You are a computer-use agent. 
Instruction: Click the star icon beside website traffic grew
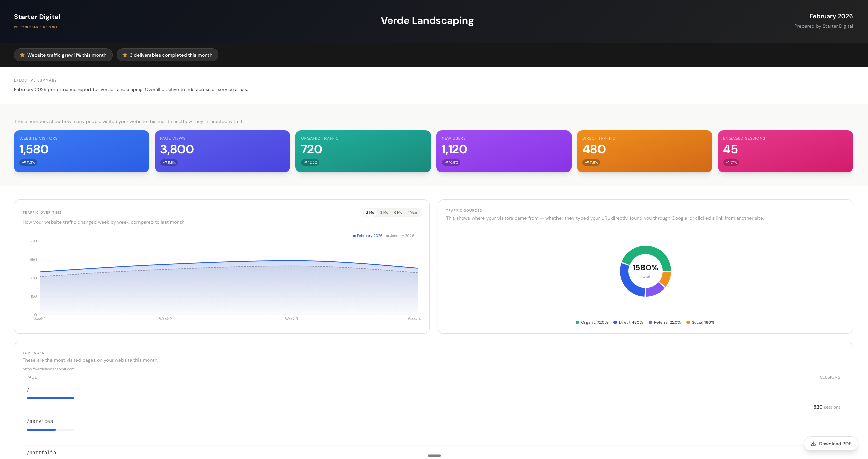click(x=22, y=55)
